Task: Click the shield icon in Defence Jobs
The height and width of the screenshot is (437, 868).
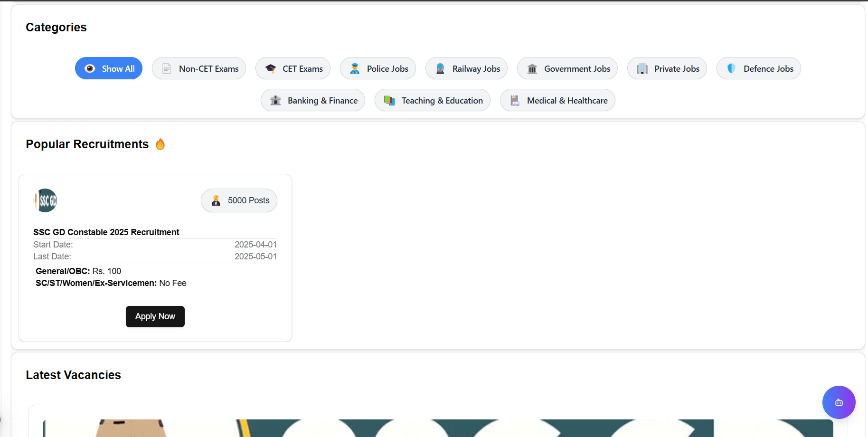Action: tap(731, 68)
